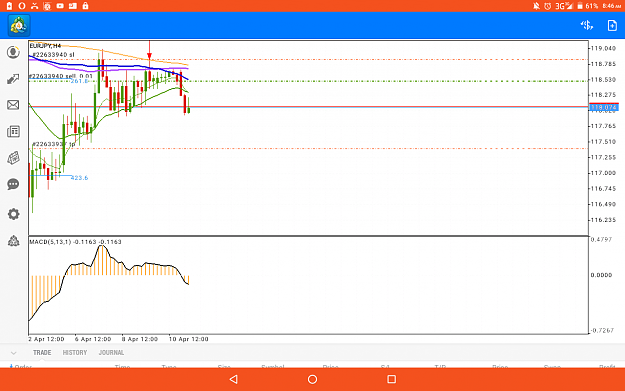Open the settings gear icon

tap(13, 214)
